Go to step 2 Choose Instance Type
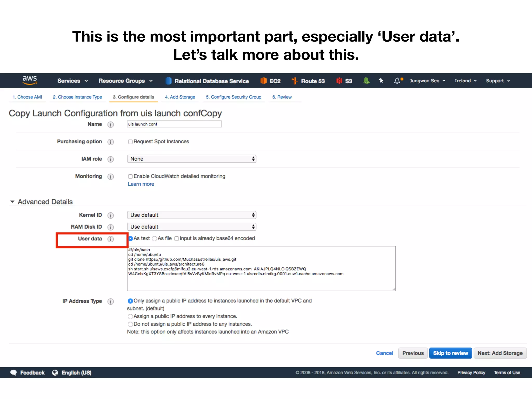Image resolution: width=532 pixels, height=399 pixels. click(x=77, y=97)
